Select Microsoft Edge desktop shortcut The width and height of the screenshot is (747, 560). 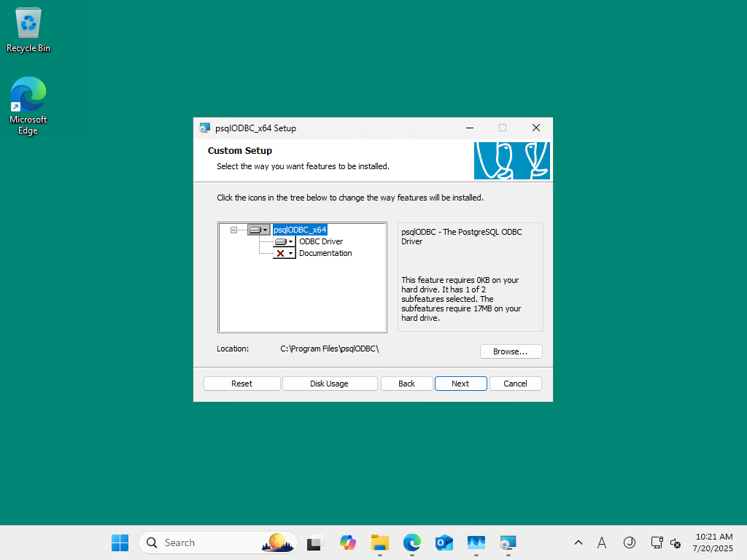click(28, 106)
